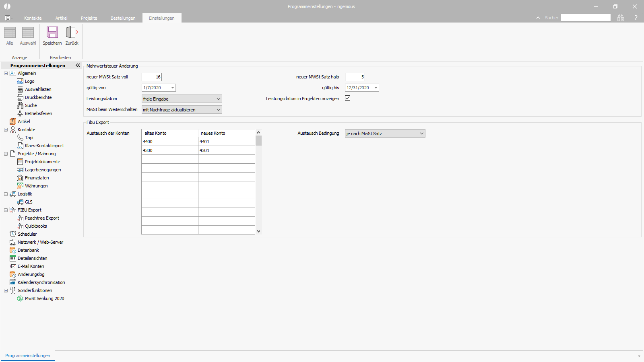Collapse the FIBU Export tree node

pos(6,210)
